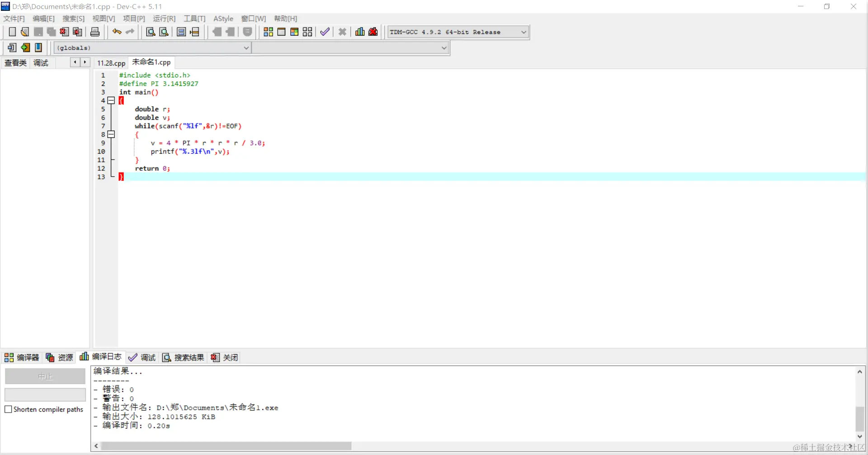The image size is (868, 455).
Task: Open the AStyle menu
Action: pyautogui.click(x=223, y=19)
